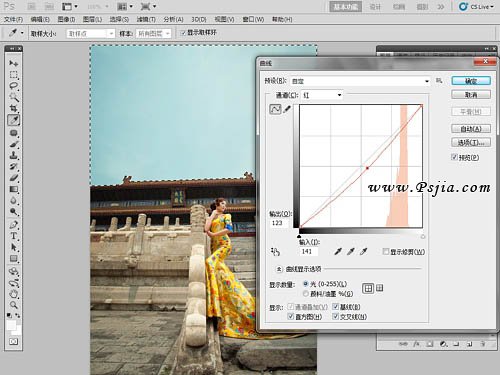This screenshot has height=375, width=500.
Task: Select the 颜料/油墨 % radio button
Action: pos(306,294)
